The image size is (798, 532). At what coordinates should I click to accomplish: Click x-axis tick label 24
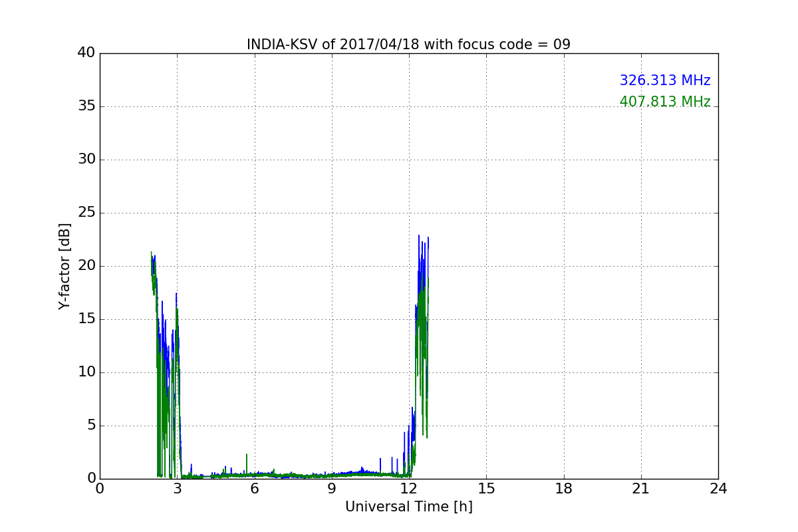pyautogui.click(x=718, y=489)
